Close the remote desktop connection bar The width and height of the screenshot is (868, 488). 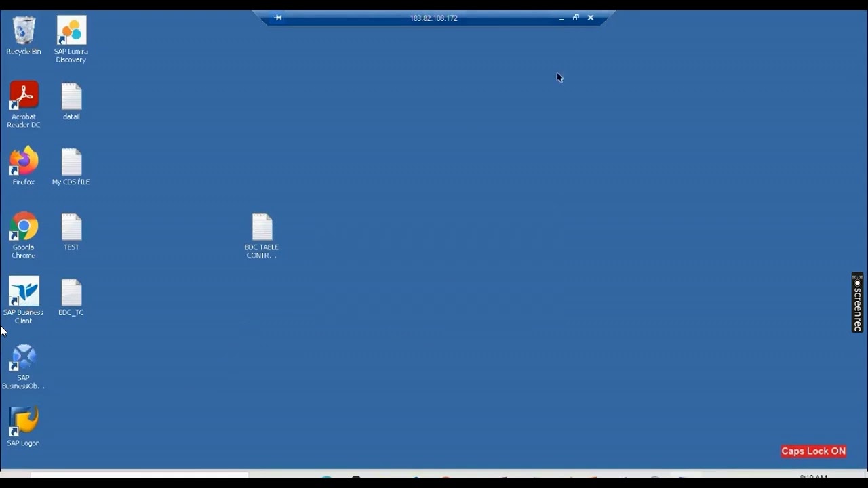point(591,18)
